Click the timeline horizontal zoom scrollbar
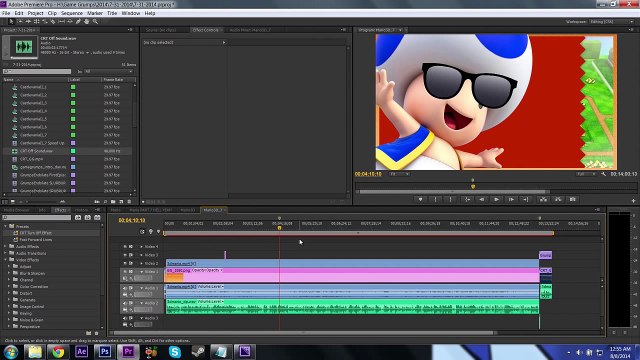Viewport: 640px width, 360px height. tap(304, 333)
